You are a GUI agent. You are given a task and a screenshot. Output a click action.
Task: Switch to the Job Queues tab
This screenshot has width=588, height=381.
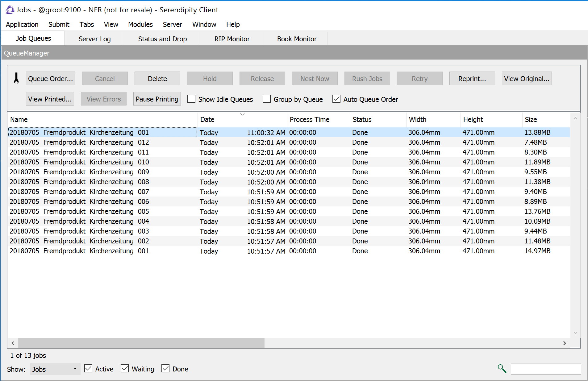pyautogui.click(x=33, y=39)
